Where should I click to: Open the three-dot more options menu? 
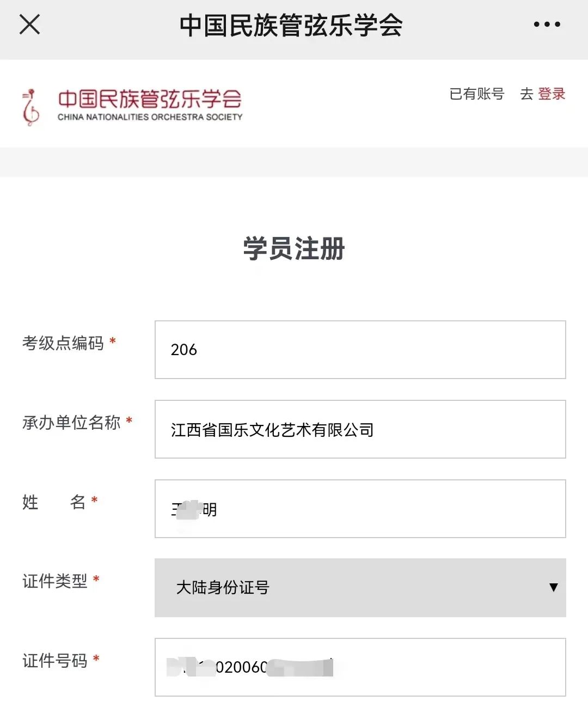coord(547,25)
